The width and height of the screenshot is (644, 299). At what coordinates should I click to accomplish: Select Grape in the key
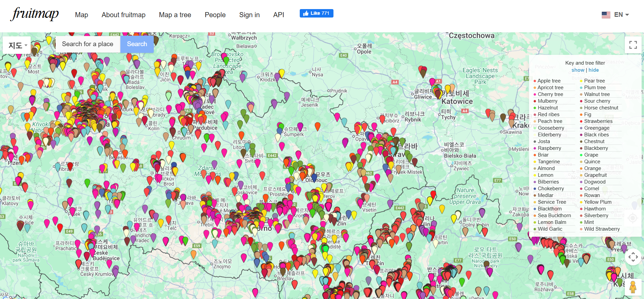pyautogui.click(x=591, y=155)
